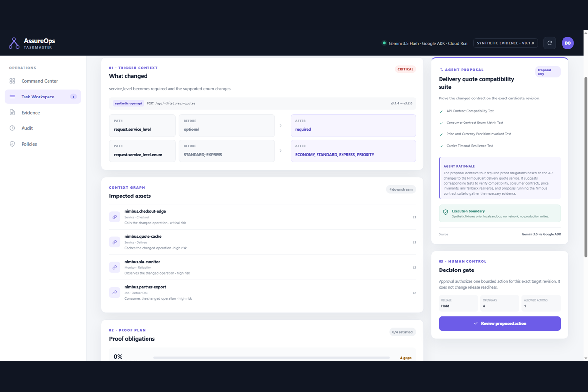Click the Policies shield icon

tap(12, 144)
